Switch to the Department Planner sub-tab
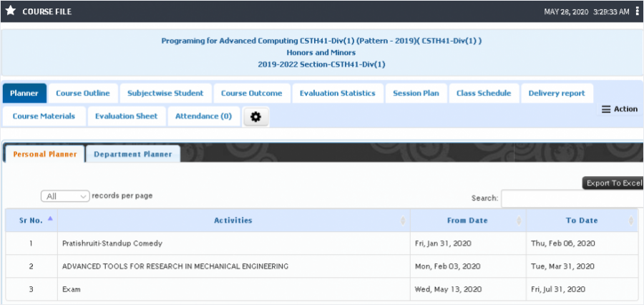This screenshot has height=305, width=644. pos(133,154)
